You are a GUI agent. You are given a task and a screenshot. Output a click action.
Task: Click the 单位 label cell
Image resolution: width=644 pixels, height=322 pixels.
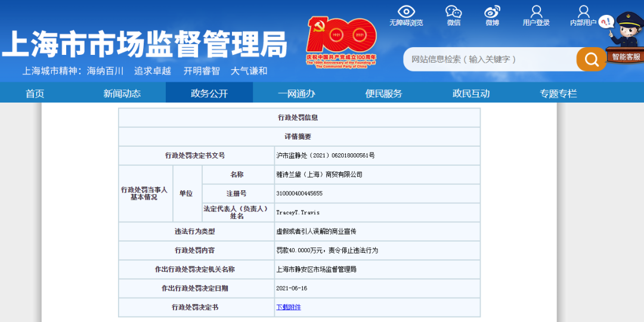tap(188, 193)
